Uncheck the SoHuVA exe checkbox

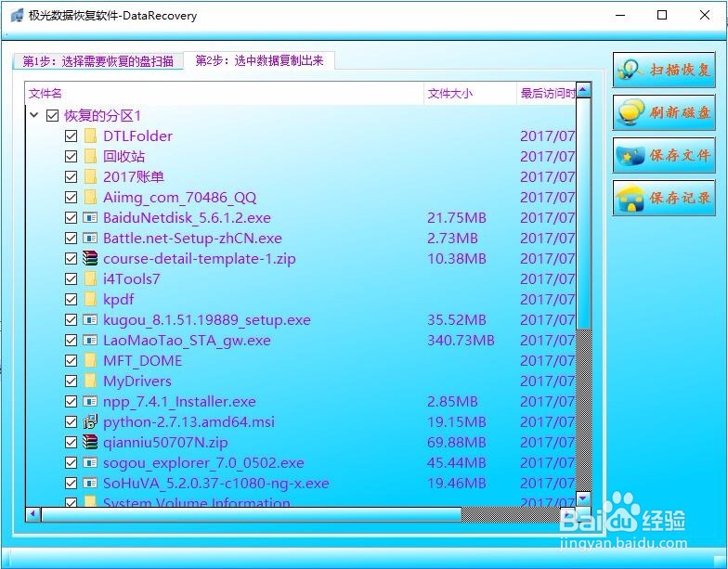[71, 483]
